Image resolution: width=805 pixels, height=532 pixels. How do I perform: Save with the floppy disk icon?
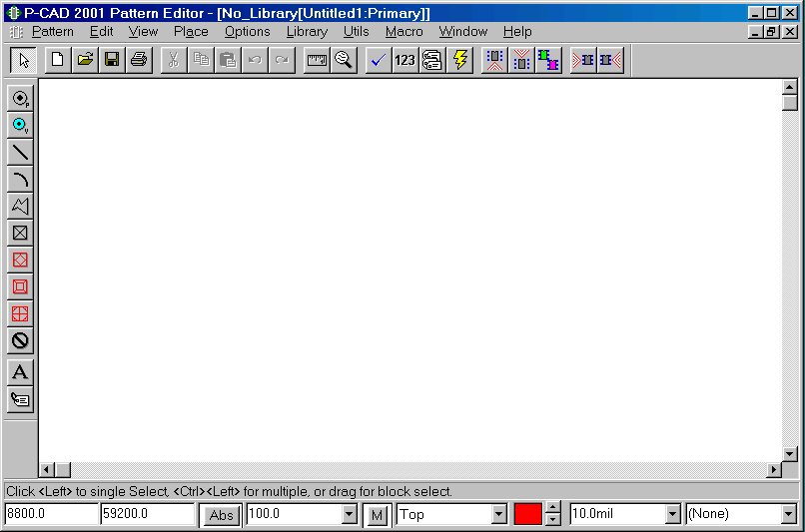pos(112,60)
